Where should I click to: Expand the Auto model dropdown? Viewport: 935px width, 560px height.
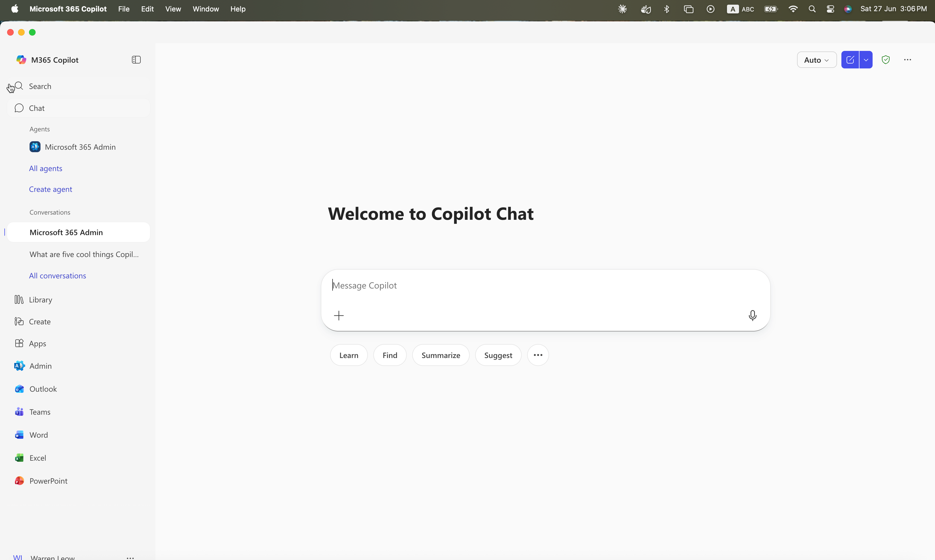click(x=816, y=60)
